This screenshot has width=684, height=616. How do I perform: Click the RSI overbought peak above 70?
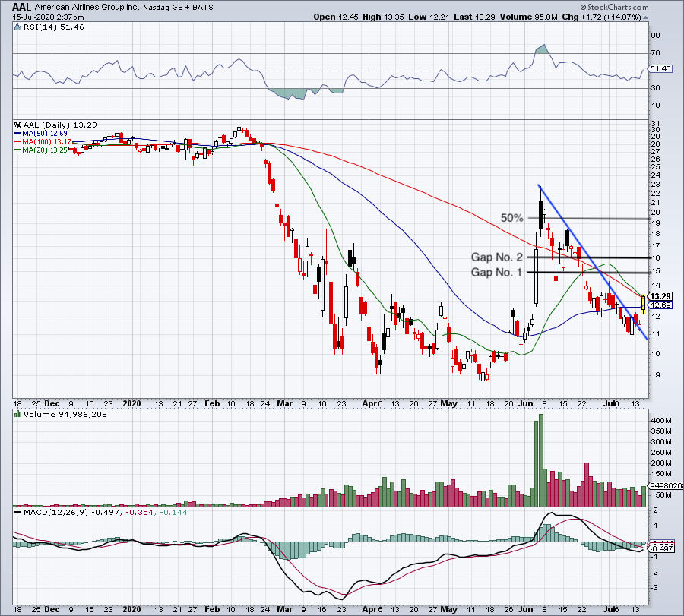[x=542, y=49]
